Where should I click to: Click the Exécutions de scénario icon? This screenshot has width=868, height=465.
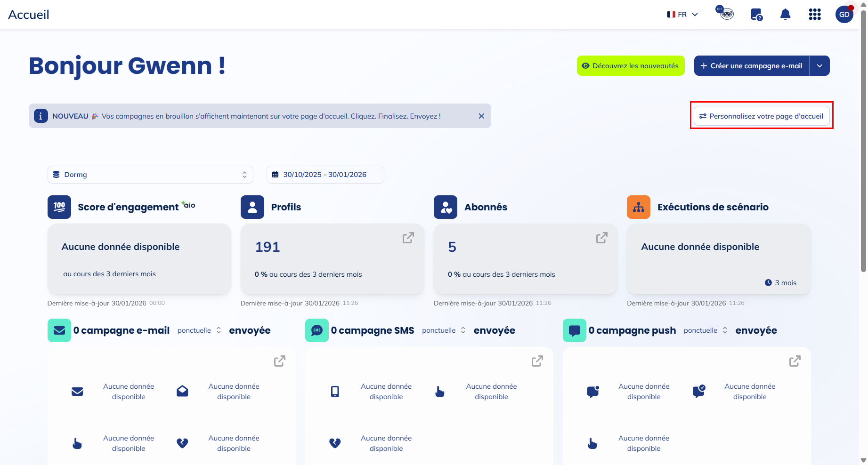pyautogui.click(x=638, y=207)
